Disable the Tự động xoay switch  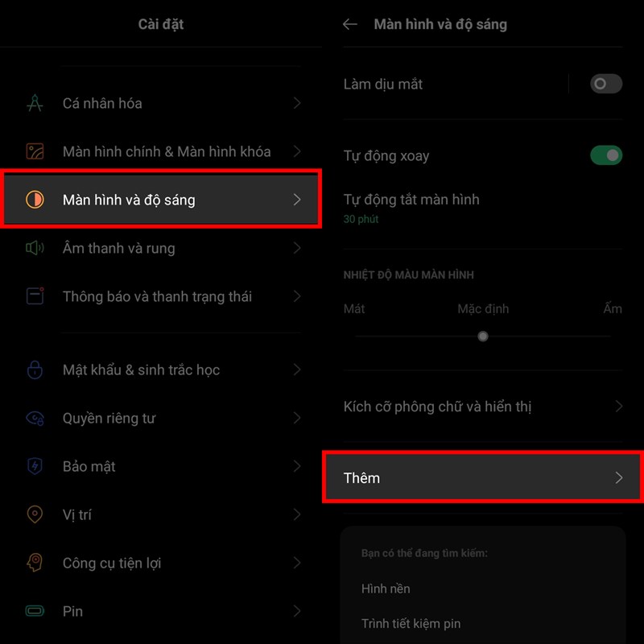[606, 155]
